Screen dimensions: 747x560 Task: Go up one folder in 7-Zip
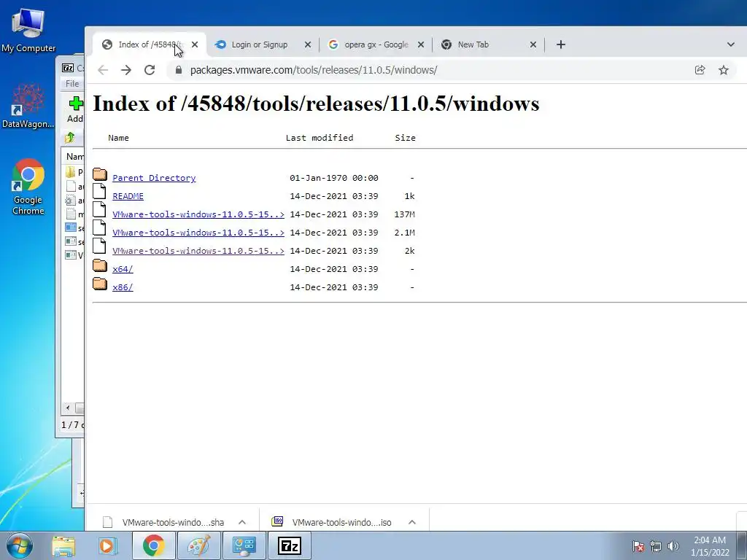pos(70,138)
